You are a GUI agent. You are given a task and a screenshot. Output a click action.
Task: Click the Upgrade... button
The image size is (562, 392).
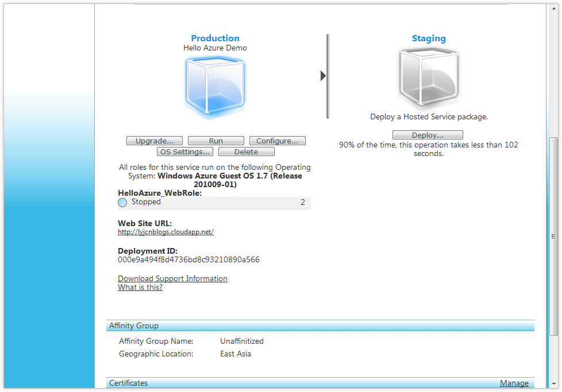coord(155,141)
